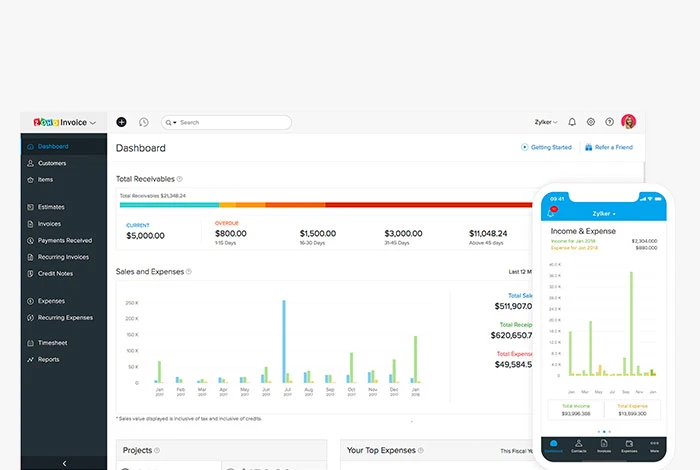This screenshot has height=470, width=700.
Task: Tap the Total Income card on phone
Action: click(576, 410)
